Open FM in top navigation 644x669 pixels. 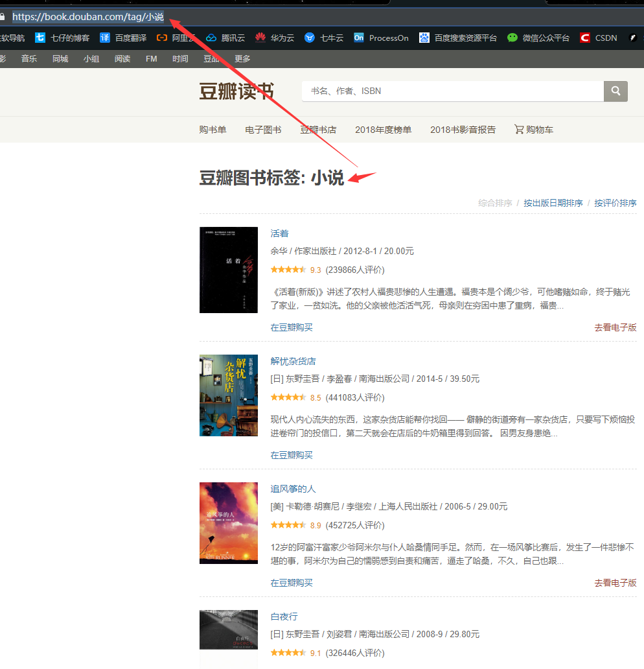tap(152, 58)
